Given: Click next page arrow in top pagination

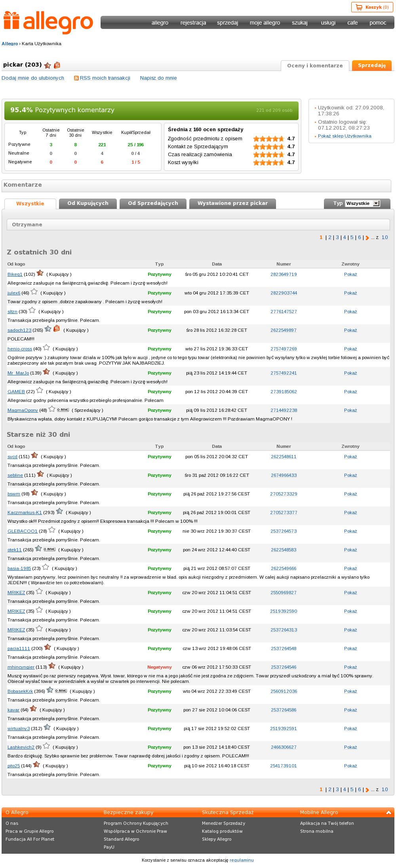Looking at the screenshot, I should coord(367,238).
